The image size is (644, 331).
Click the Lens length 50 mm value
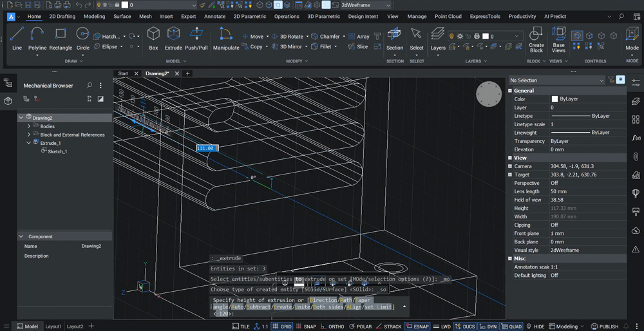[x=558, y=191]
